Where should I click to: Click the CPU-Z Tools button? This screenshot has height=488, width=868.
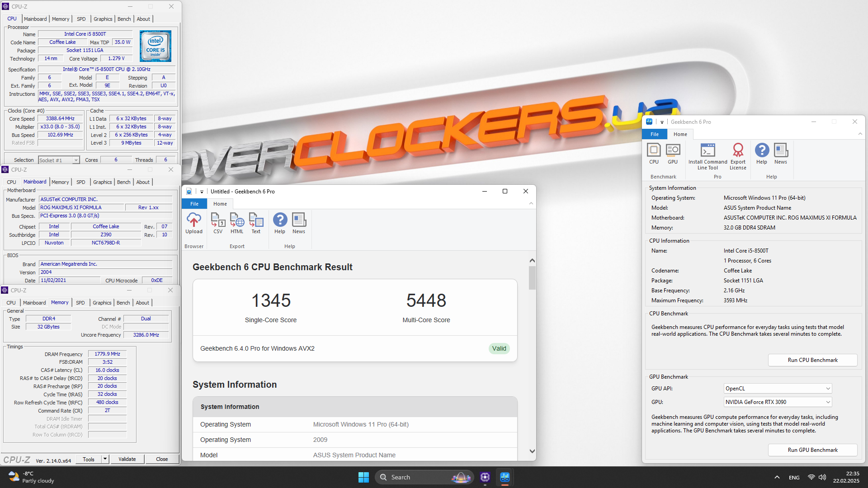click(x=89, y=459)
